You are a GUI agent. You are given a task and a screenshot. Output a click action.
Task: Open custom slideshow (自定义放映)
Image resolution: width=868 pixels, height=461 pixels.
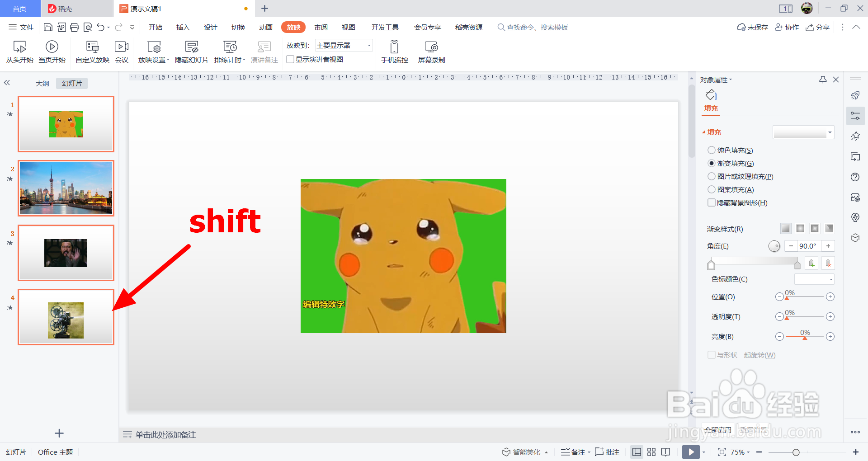tap(92, 52)
